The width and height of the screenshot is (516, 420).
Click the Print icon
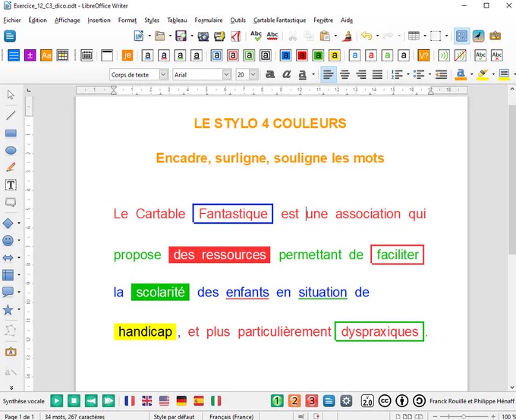(x=219, y=36)
